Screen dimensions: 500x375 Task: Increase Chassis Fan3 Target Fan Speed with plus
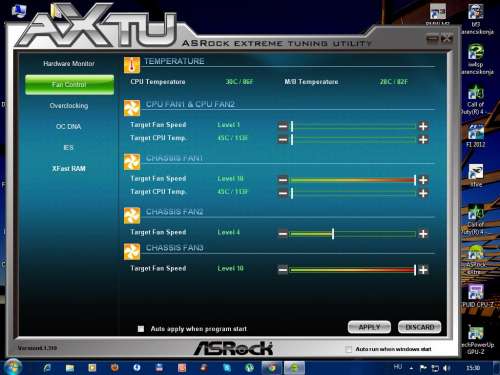point(423,270)
